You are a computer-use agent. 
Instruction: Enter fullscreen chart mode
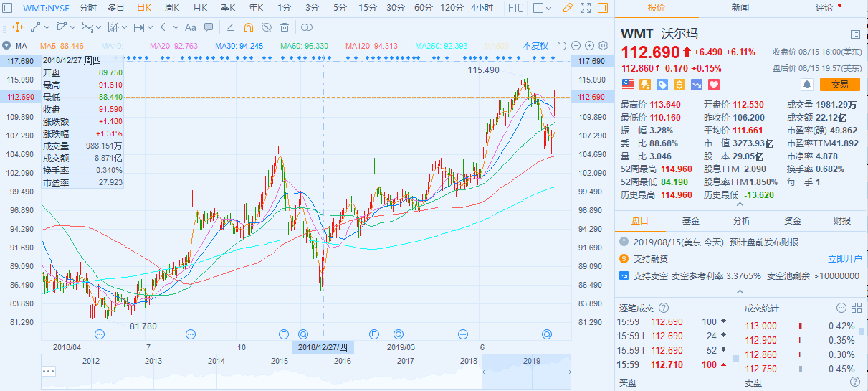click(586, 8)
